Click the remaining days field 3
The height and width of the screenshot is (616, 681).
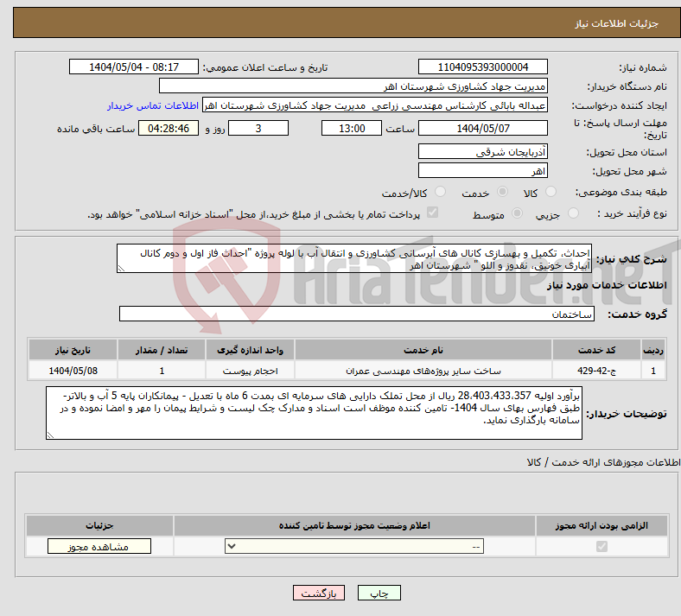coord(258,128)
